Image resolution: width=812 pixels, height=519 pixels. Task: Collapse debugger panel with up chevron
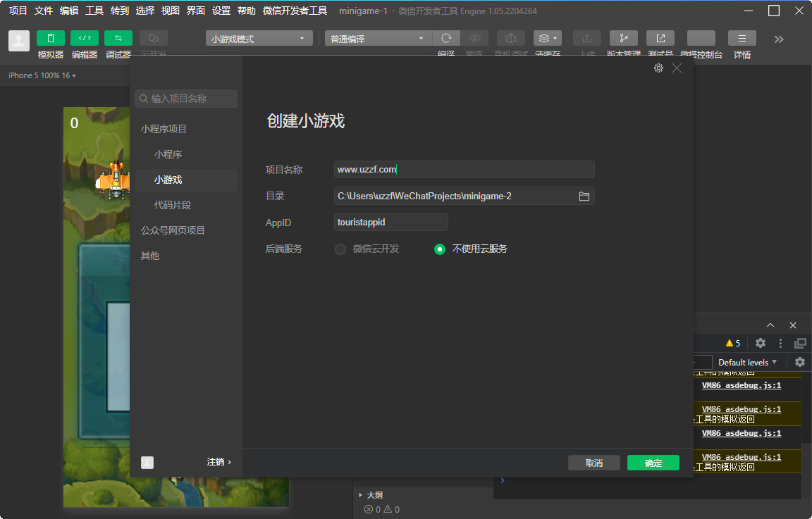[x=770, y=325]
